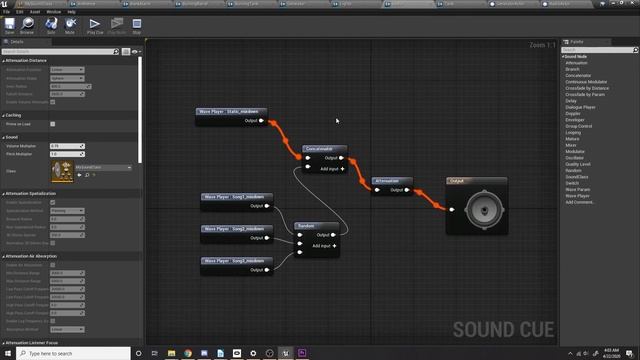Open the notification center in the system tray
The image size is (640, 360).
pos(629,353)
